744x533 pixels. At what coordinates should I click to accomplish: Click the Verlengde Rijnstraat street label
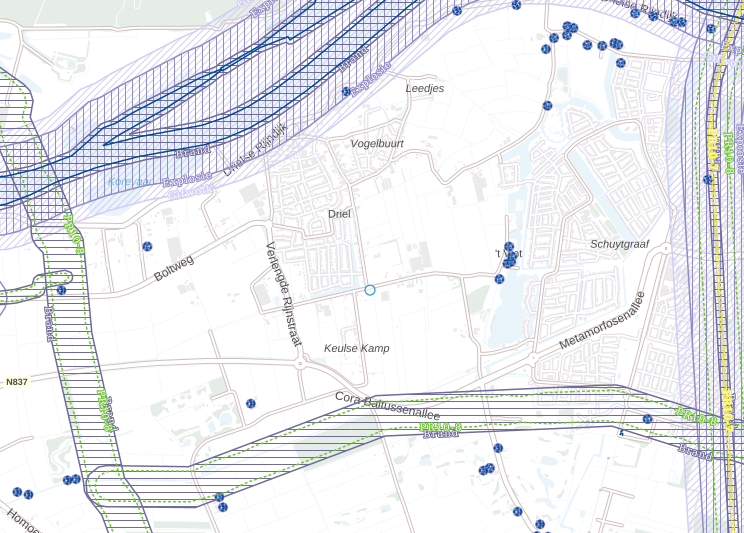tap(283, 294)
